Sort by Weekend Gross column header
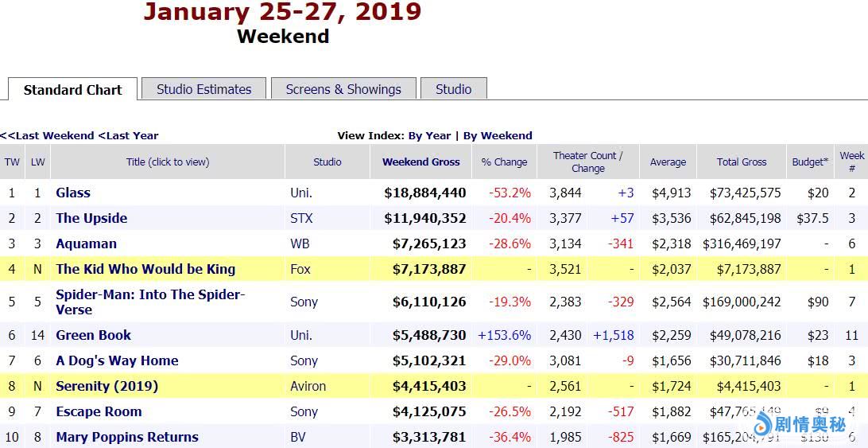Viewport: 868px width, 448px height. [420, 162]
